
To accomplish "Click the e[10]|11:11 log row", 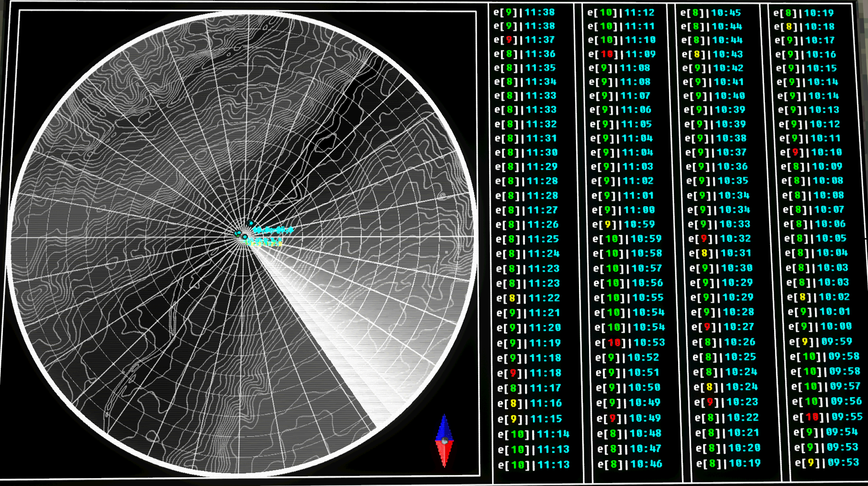I will coord(621,26).
